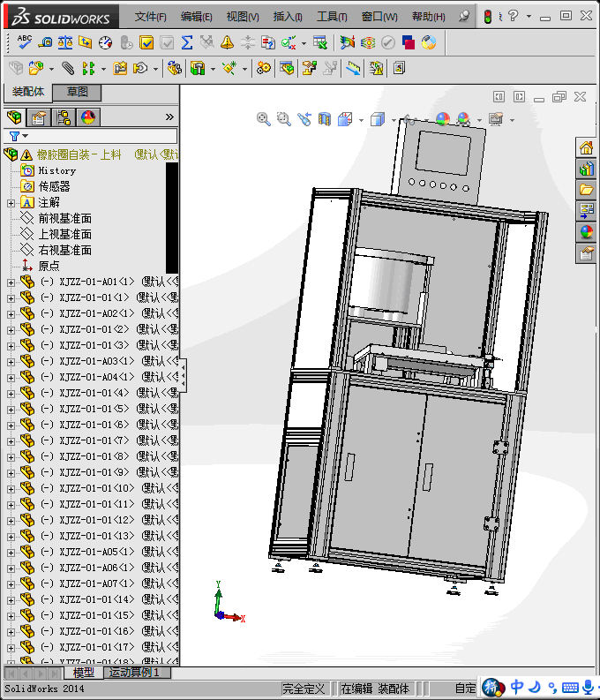Open 文件(F) menu
Screen dimensions: 600x700
[150, 17]
